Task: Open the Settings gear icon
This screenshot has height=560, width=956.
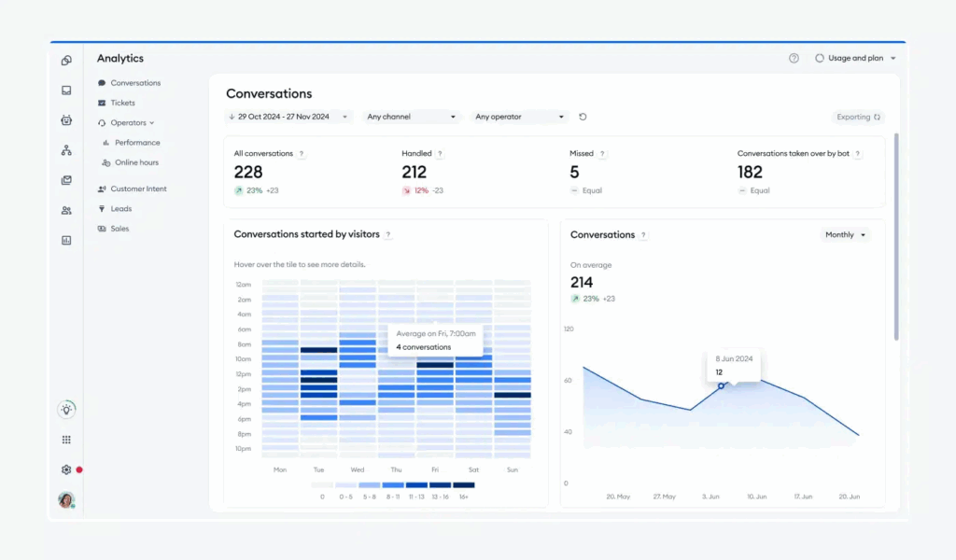Action: click(x=66, y=469)
